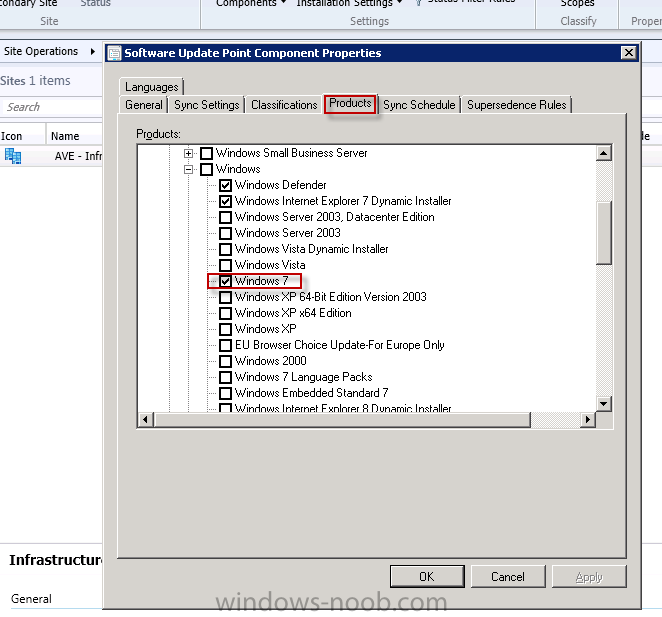Select the AVE - Infr site row
This screenshot has height=617, width=662.
pyautogui.click(x=51, y=156)
